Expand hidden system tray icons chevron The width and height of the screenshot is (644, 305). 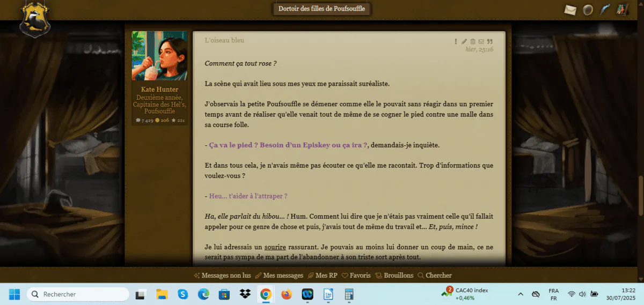pos(520,294)
